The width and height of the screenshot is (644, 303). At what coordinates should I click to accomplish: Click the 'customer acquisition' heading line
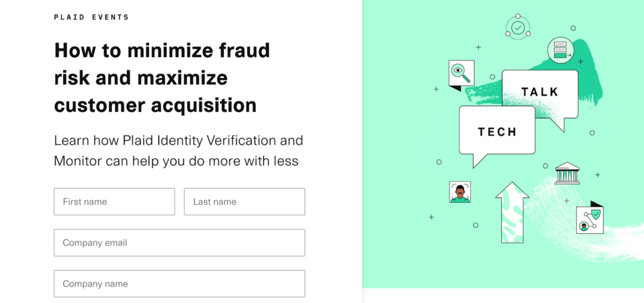click(x=155, y=105)
